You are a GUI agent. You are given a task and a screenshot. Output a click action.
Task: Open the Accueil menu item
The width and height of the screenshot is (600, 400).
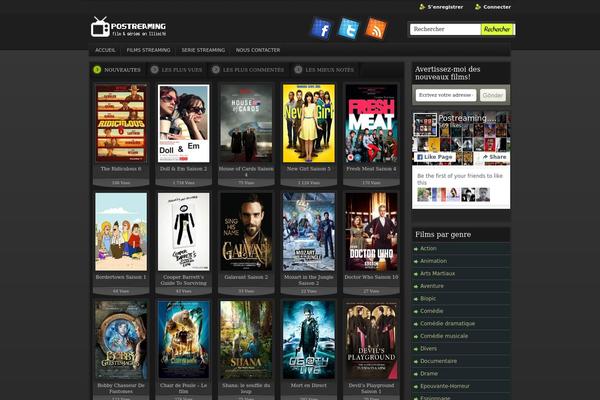click(105, 50)
